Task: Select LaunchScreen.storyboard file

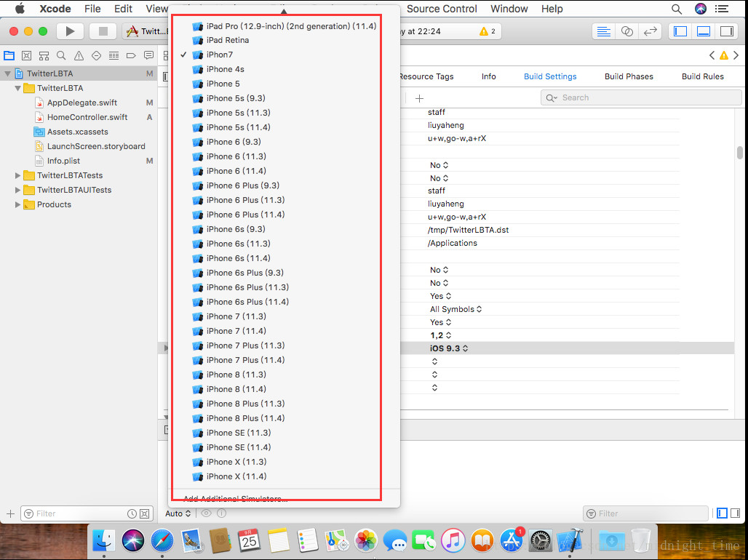Action: click(x=96, y=146)
